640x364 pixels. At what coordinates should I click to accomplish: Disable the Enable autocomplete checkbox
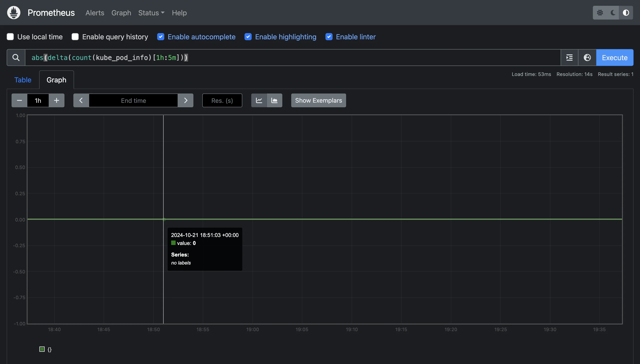click(161, 37)
